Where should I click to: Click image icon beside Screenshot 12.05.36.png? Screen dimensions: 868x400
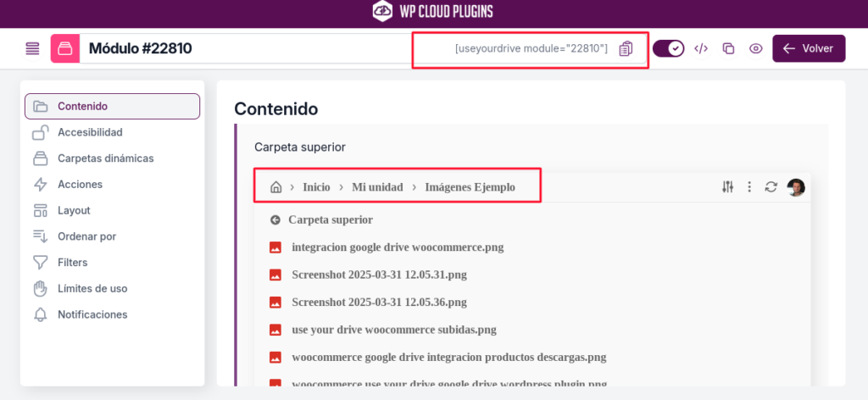coord(275,303)
